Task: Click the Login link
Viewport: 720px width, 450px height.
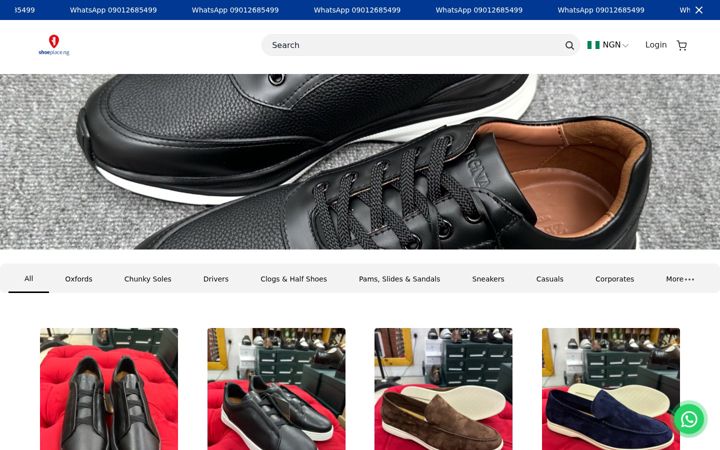Action: [x=656, y=45]
